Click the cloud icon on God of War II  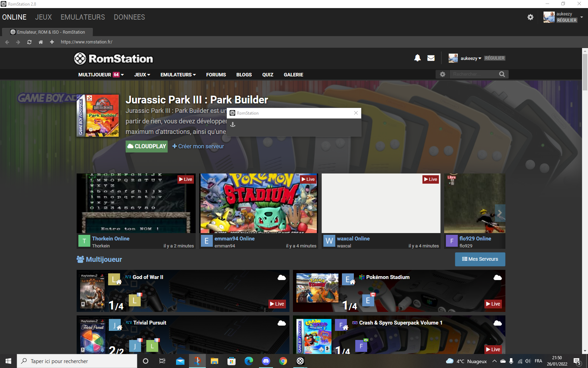click(x=281, y=278)
